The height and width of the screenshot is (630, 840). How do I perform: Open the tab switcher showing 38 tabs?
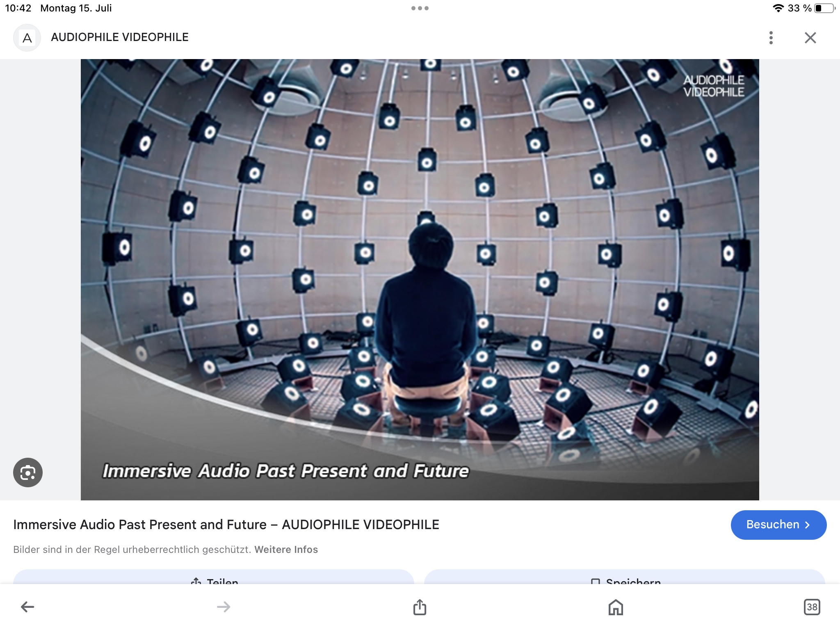pos(812,607)
